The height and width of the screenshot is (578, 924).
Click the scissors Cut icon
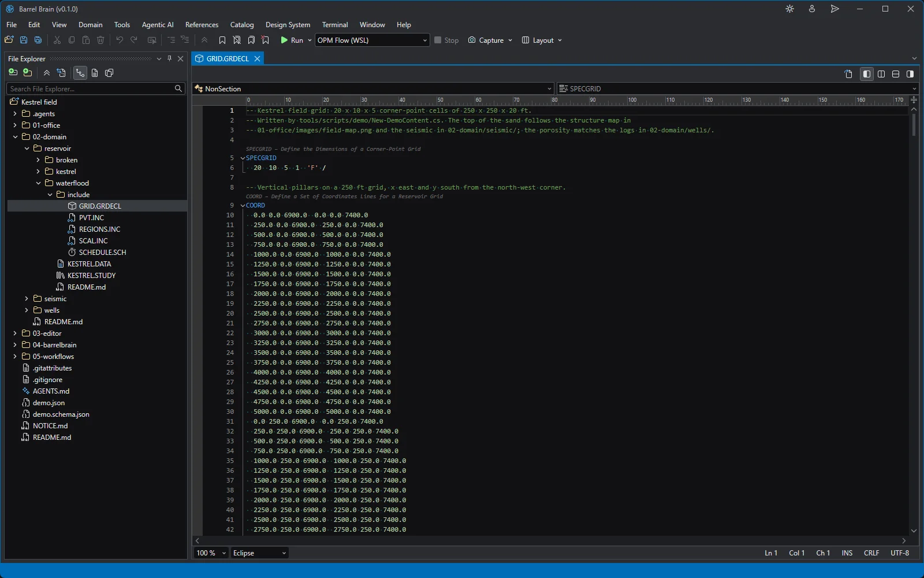click(x=57, y=40)
